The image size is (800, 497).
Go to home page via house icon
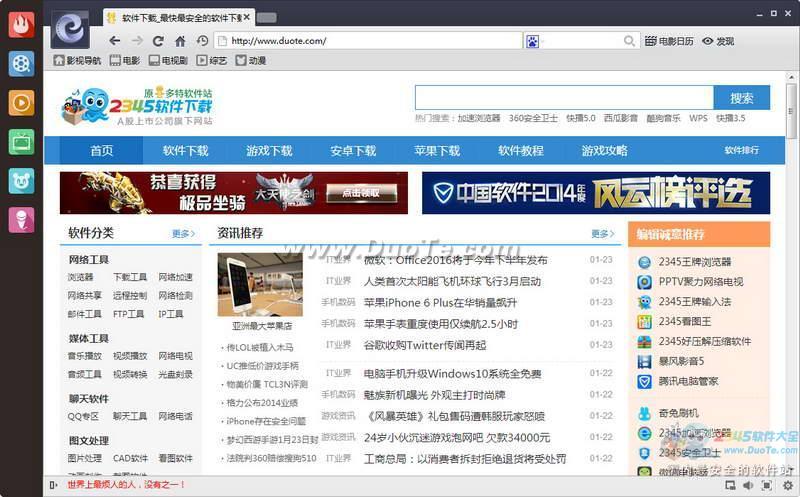pos(180,41)
